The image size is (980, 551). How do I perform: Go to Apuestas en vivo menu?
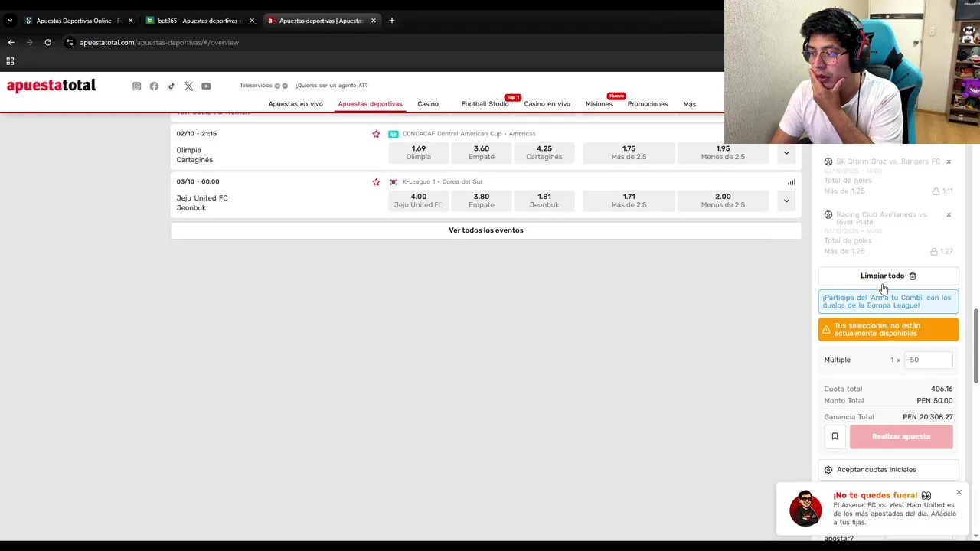296,104
